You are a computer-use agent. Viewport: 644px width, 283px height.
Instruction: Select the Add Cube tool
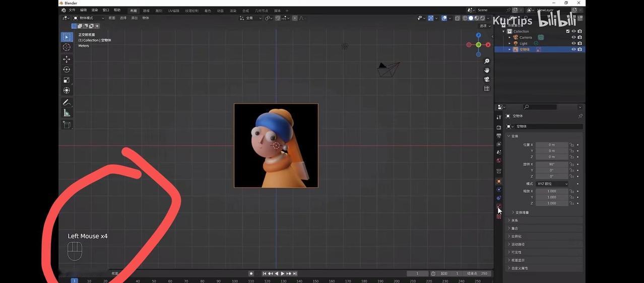67,124
